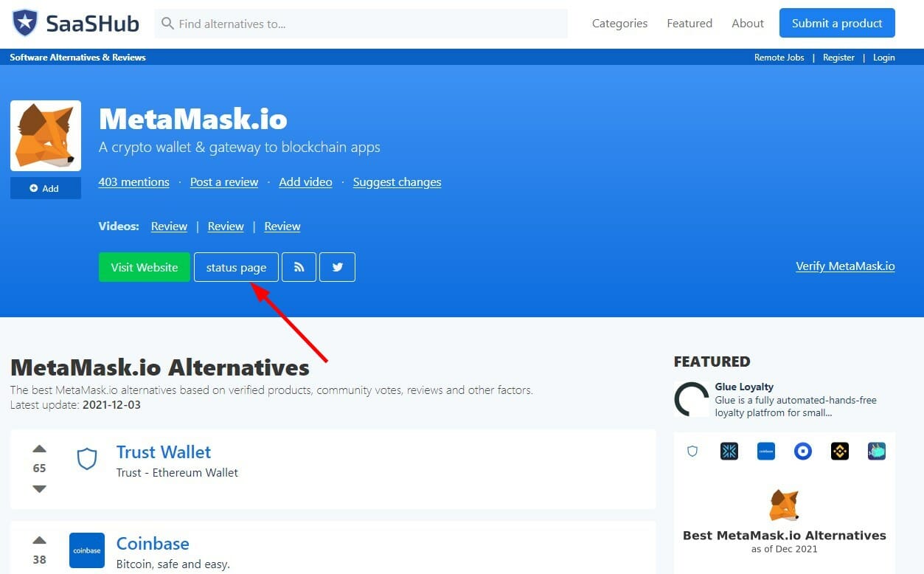Open the Featured menu item

(x=689, y=24)
